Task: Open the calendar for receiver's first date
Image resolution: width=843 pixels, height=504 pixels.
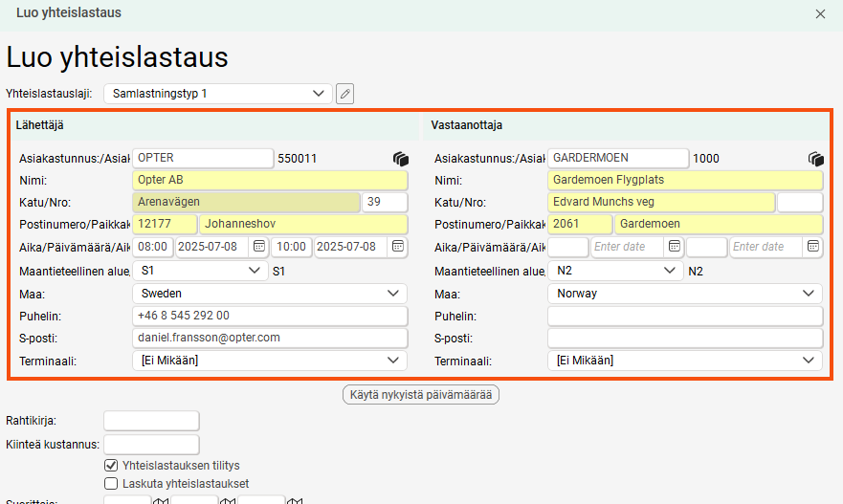Action: [674, 247]
